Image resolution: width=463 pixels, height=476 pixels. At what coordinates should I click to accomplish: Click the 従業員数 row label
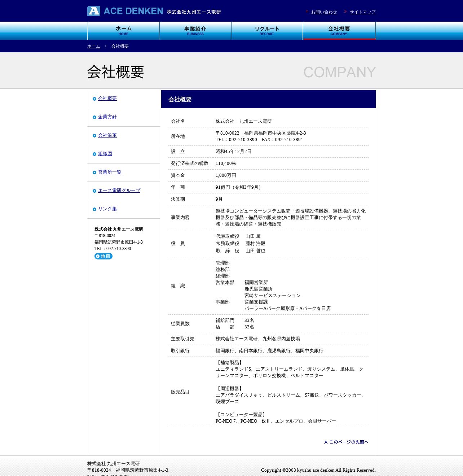[x=180, y=324]
